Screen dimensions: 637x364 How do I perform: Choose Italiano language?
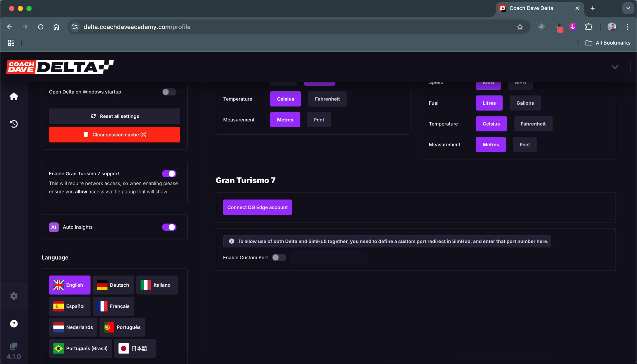(157, 285)
